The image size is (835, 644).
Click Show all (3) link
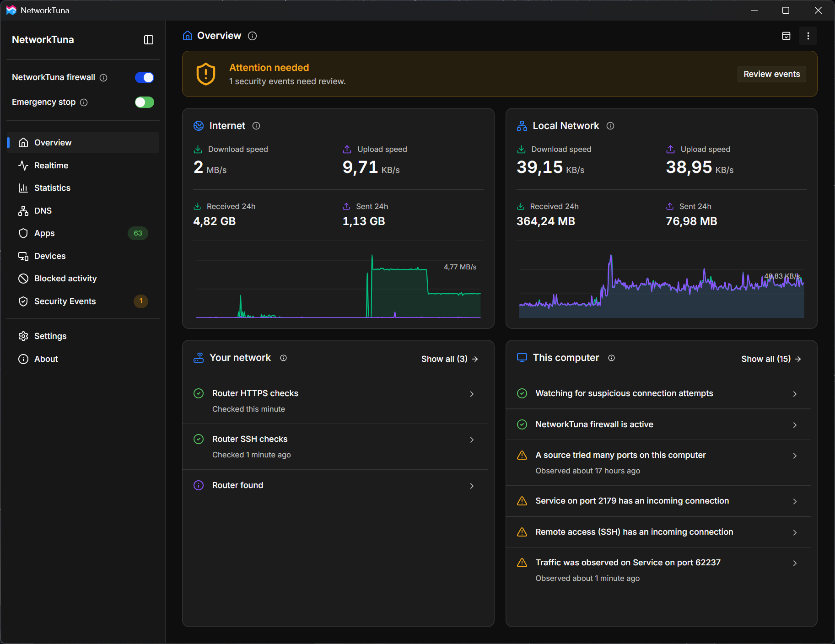pyautogui.click(x=450, y=359)
